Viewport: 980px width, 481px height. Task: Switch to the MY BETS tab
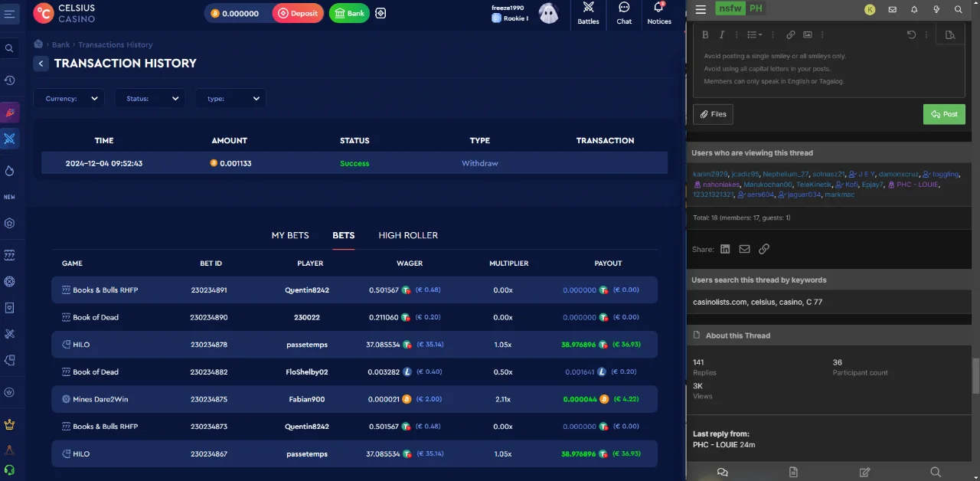[x=290, y=235]
